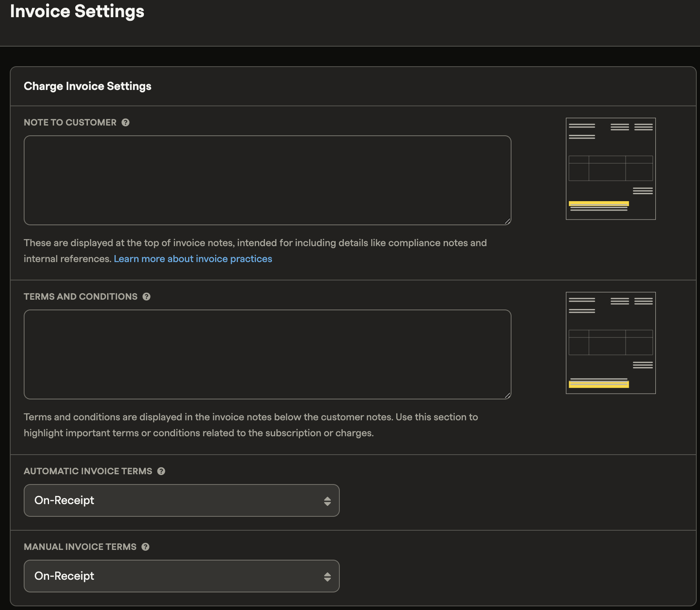Open the Automatic Invoice Terms help tooltip icon
The image size is (700, 610).
161,471
